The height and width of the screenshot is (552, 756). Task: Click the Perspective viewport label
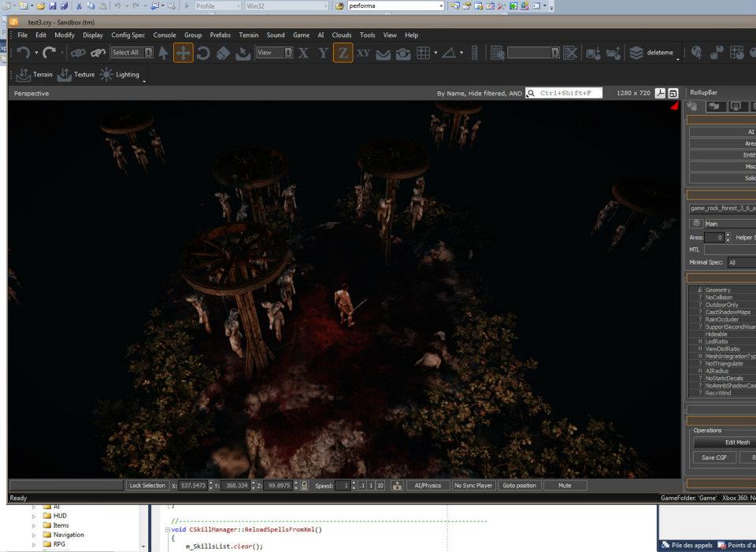[31, 94]
